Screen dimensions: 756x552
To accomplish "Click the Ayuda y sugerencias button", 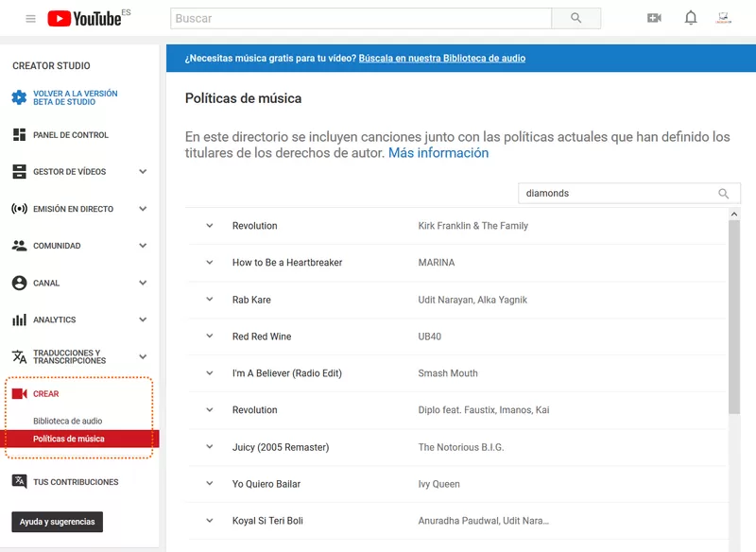I will pos(58,522).
